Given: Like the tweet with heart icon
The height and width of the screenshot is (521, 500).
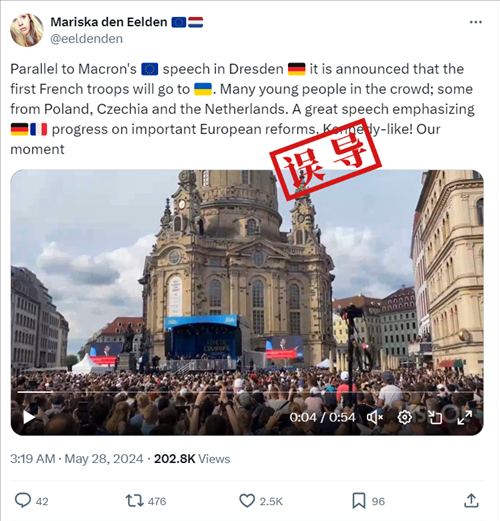Looking at the screenshot, I should 247,501.
